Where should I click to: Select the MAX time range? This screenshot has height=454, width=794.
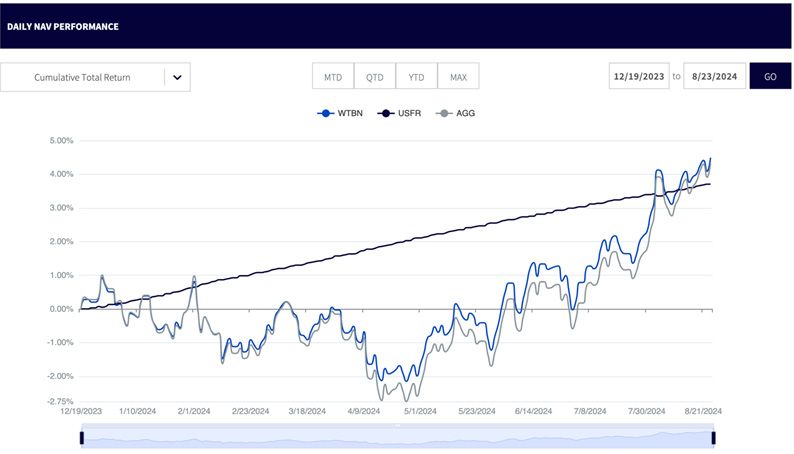pyautogui.click(x=458, y=77)
